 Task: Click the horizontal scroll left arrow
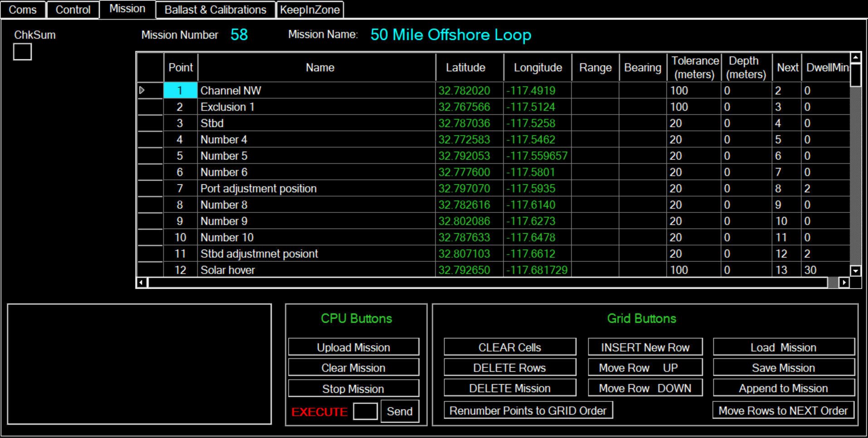(141, 283)
